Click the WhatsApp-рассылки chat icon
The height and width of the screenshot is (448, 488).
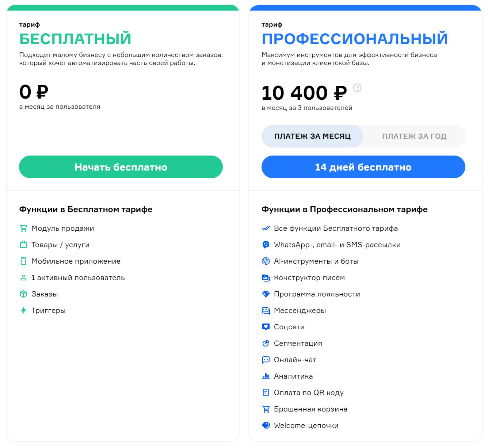pyautogui.click(x=266, y=245)
